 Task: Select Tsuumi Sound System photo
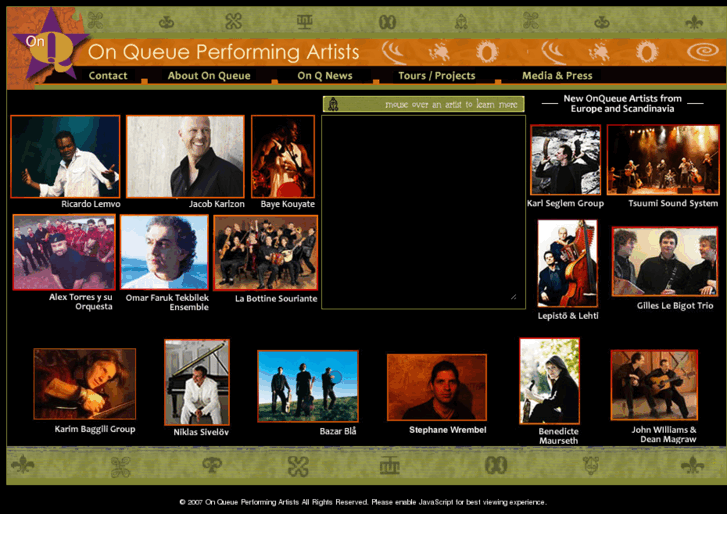coord(663,160)
